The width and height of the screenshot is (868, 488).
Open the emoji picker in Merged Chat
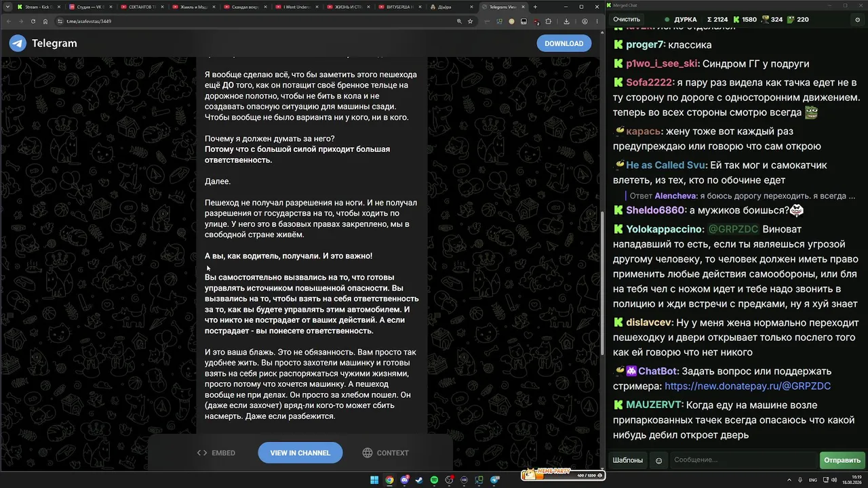pyautogui.click(x=658, y=460)
